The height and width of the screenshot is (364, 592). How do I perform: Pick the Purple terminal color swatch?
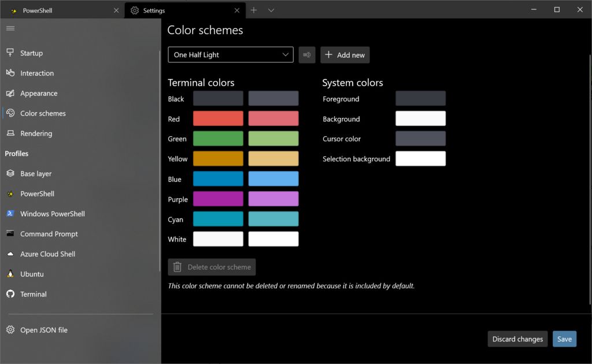click(x=218, y=199)
